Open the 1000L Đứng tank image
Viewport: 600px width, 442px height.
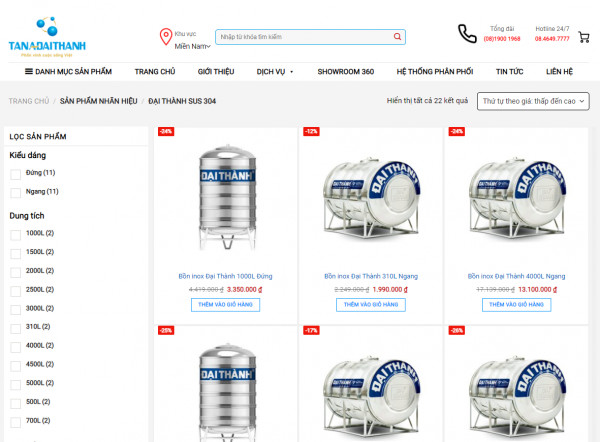coord(227,197)
